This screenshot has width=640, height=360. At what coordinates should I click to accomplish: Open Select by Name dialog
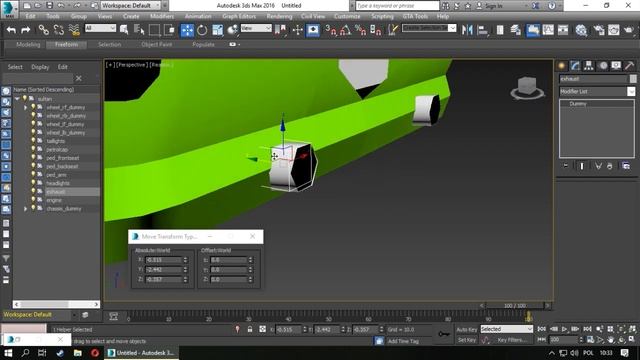[139, 30]
